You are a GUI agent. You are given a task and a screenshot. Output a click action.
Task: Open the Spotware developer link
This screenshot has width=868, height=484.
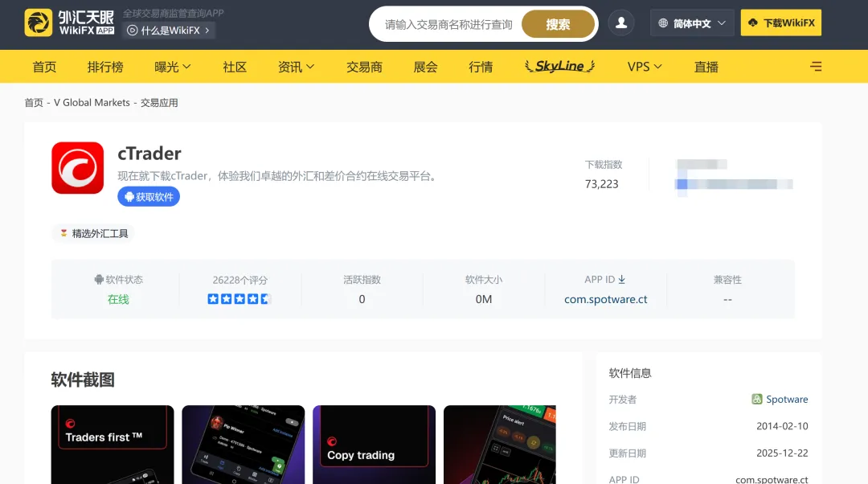787,400
